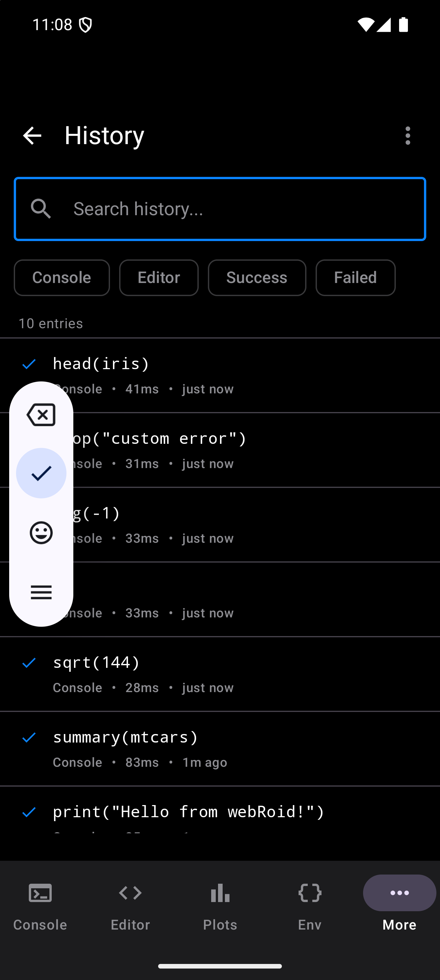Viewport: 440px width, 980px height.
Task: Enable the Success filter chip
Action: tap(257, 278)
